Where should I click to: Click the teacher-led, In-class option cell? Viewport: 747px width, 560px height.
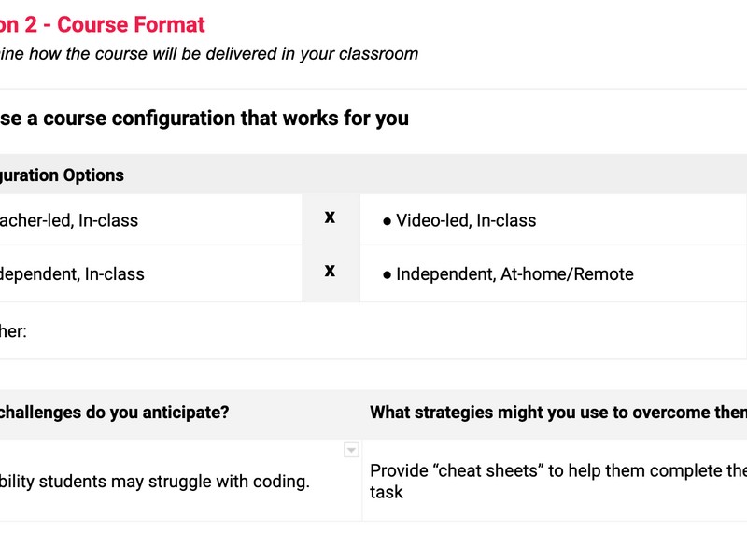click(150, 219)
